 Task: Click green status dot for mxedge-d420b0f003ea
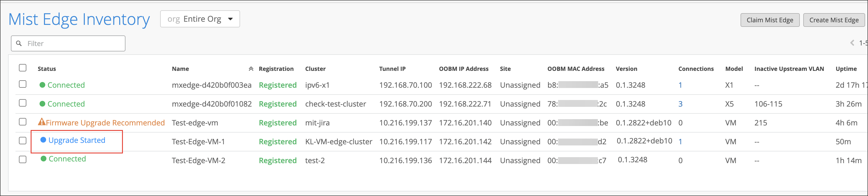pyautogui.click(x=42, y=85)
